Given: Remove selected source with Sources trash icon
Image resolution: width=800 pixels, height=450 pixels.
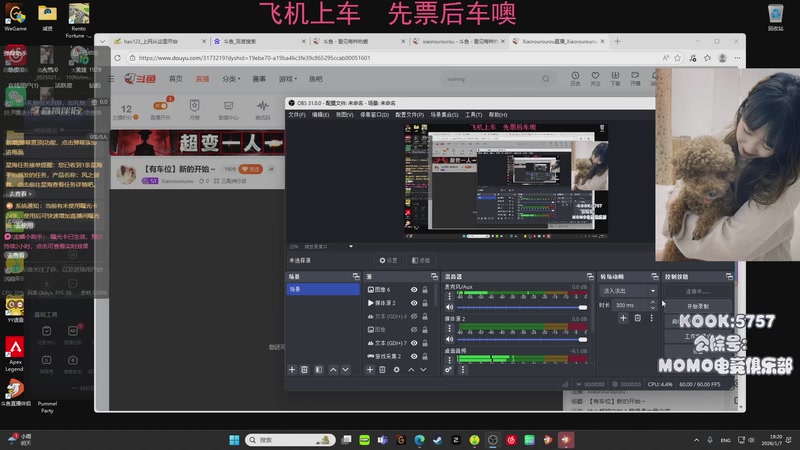Looking at the screenshot, I should [x=382, y=369].
